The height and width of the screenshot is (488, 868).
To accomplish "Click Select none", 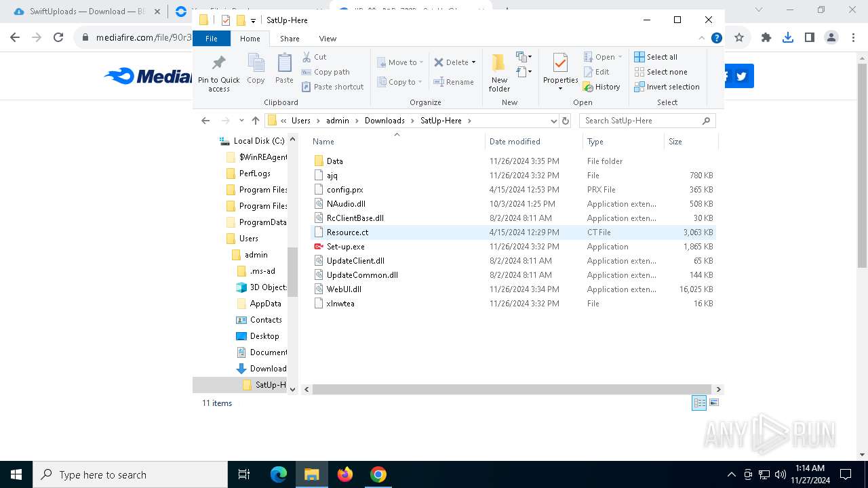I will (x=660, y=72).
